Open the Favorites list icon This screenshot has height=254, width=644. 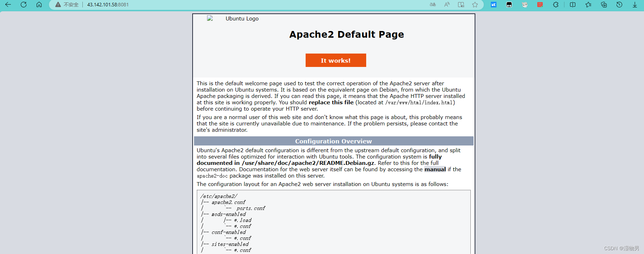pyautogui.click(x=588, y=5)
